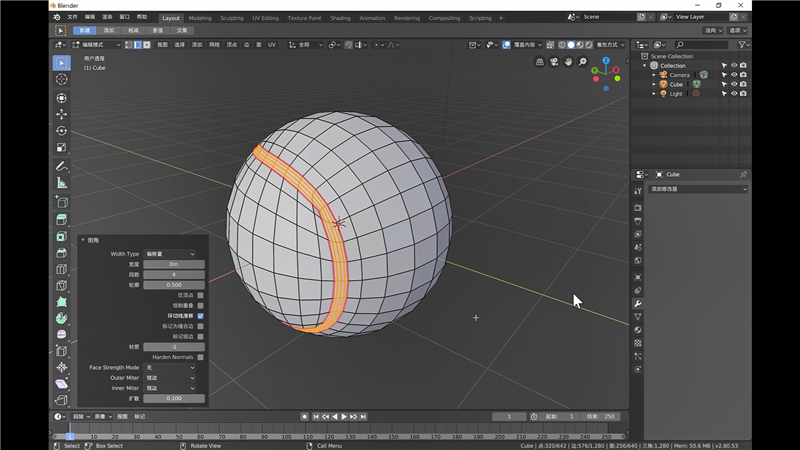
Task: Adjust the 宽度 width slider field
Action: pyautogui.click(x=174, y=264)
